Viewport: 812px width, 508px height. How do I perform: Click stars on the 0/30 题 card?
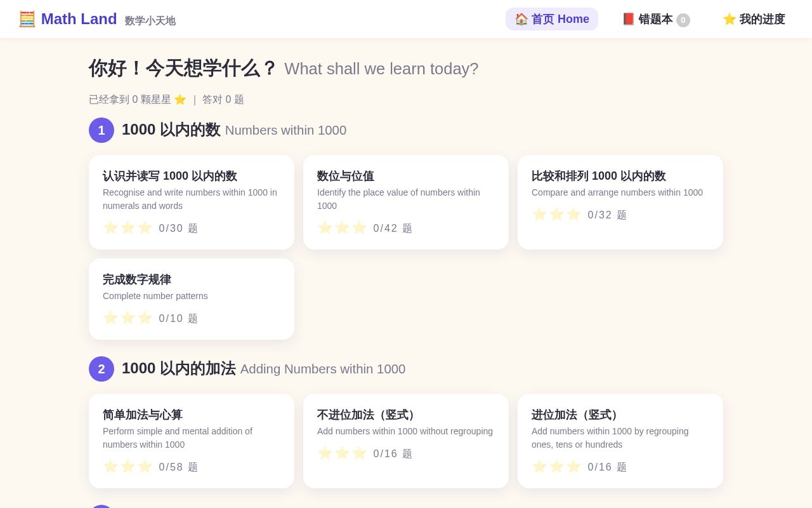point(128,228)
